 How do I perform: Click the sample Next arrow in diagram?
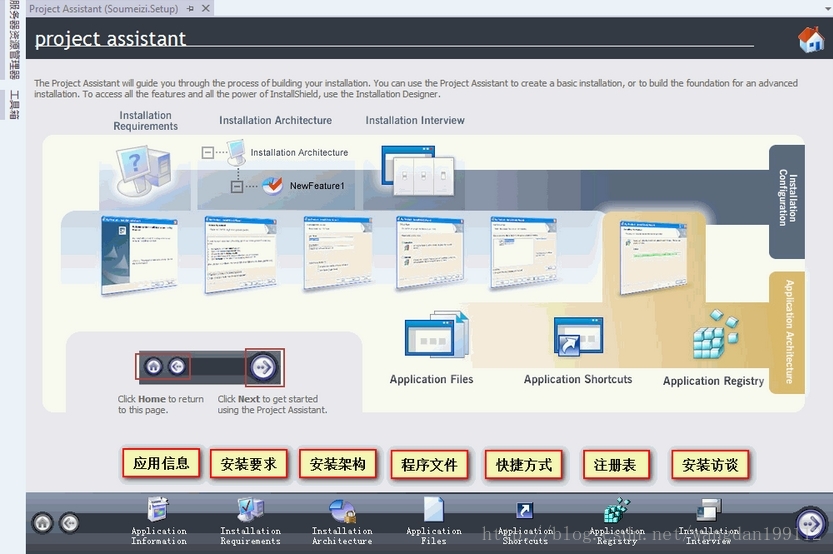(264, 367)
